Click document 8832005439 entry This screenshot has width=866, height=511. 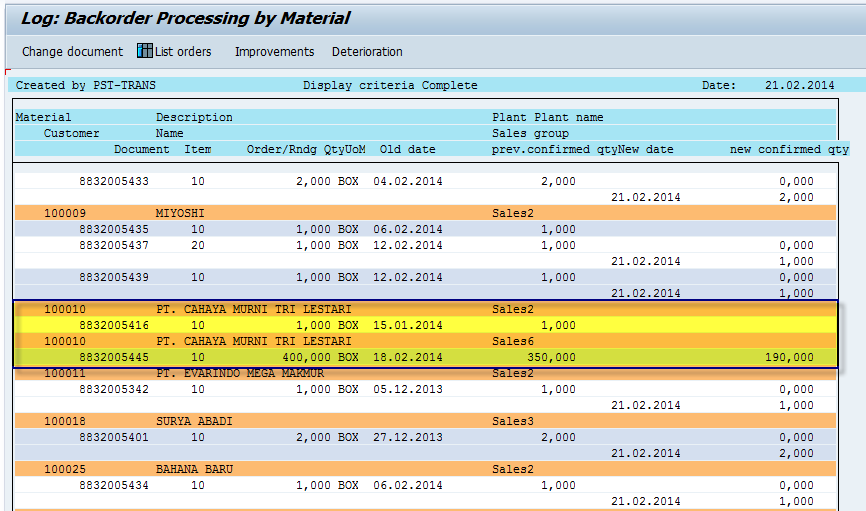point(114,277)
